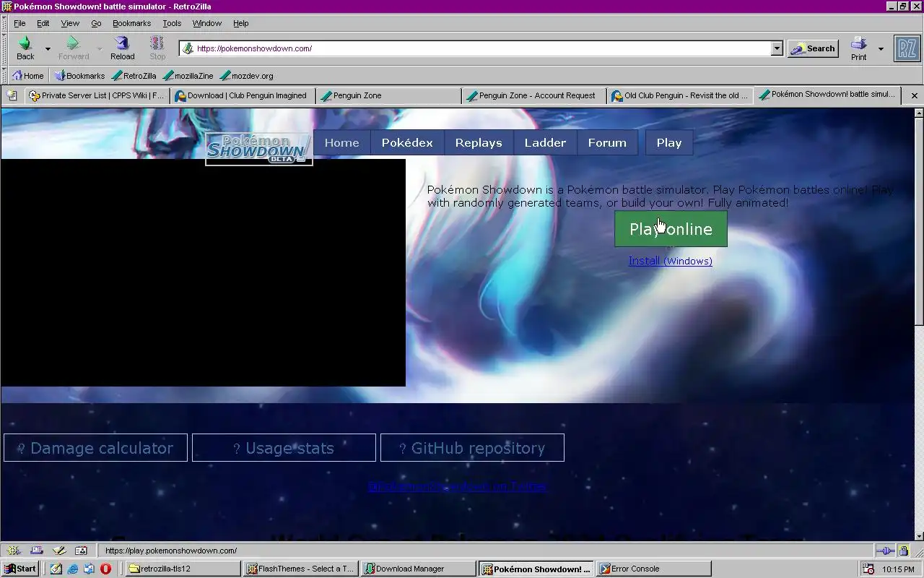Launch Internet Explorer from quick launch
The height and width of the screenshot is (578, 924).
point(73,569)
